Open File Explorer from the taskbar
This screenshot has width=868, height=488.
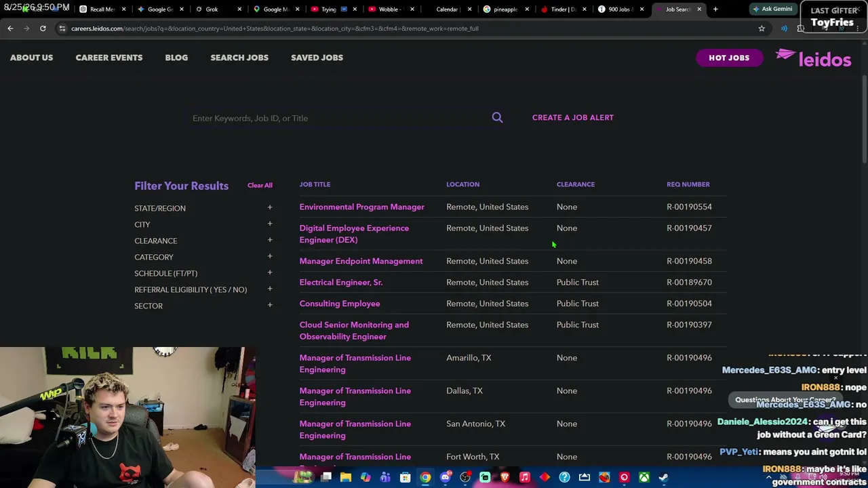pos(346,478)
